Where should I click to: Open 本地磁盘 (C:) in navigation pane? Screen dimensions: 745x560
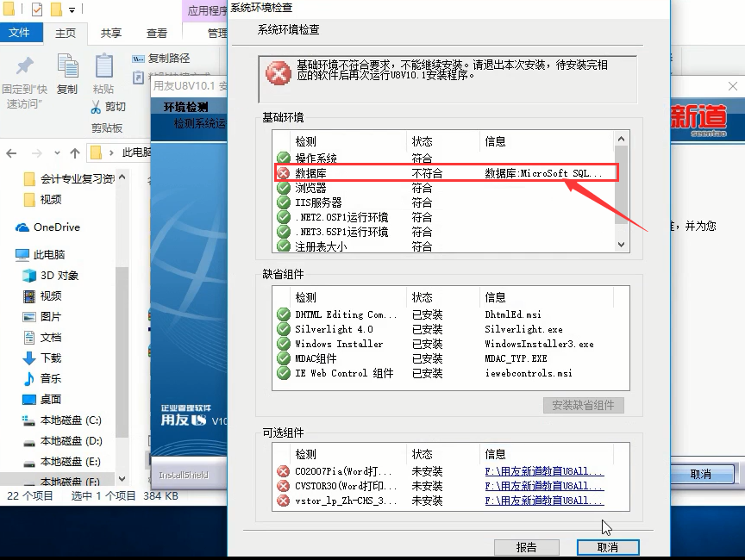click(62, 420)
